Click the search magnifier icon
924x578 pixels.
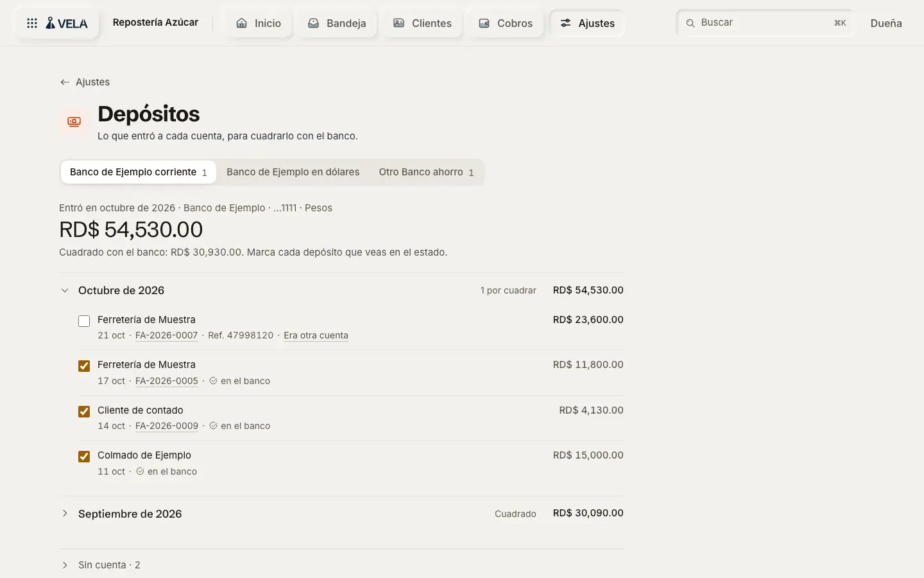(x=690, y=23)
